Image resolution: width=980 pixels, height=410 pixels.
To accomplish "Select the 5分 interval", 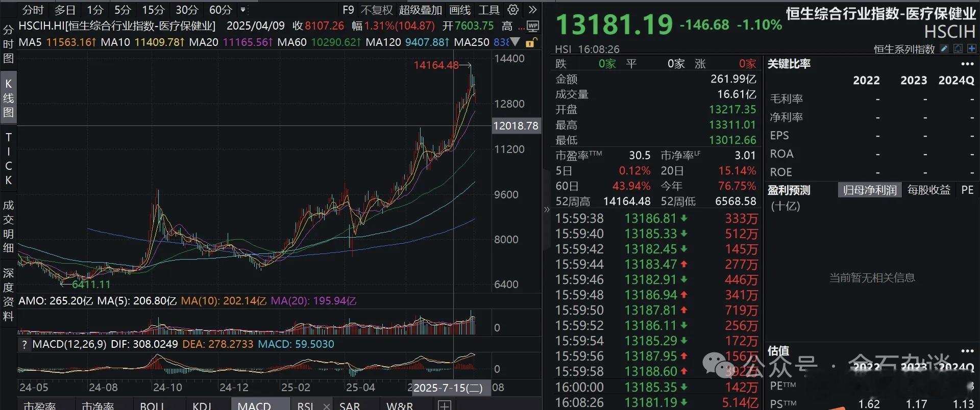I will point(122,10).
